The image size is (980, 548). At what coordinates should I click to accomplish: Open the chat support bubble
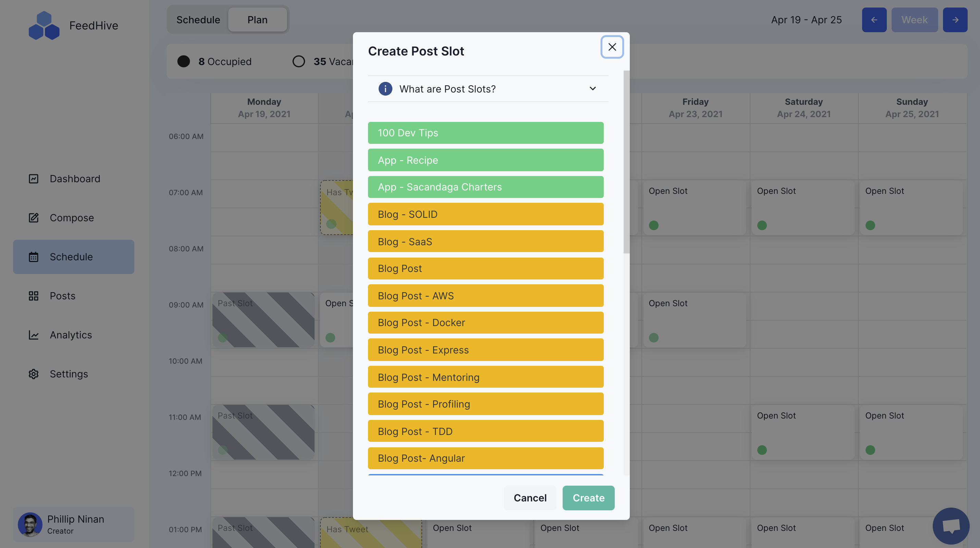951,526
